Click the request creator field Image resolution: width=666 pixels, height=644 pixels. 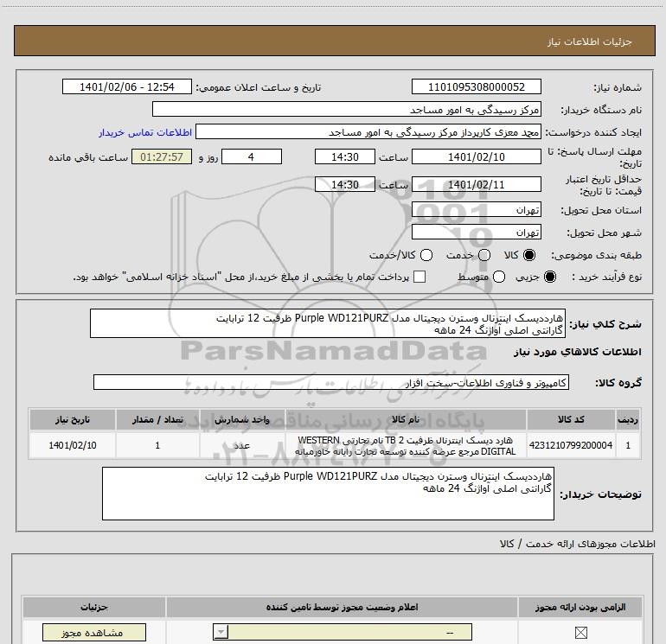[368, 132]
